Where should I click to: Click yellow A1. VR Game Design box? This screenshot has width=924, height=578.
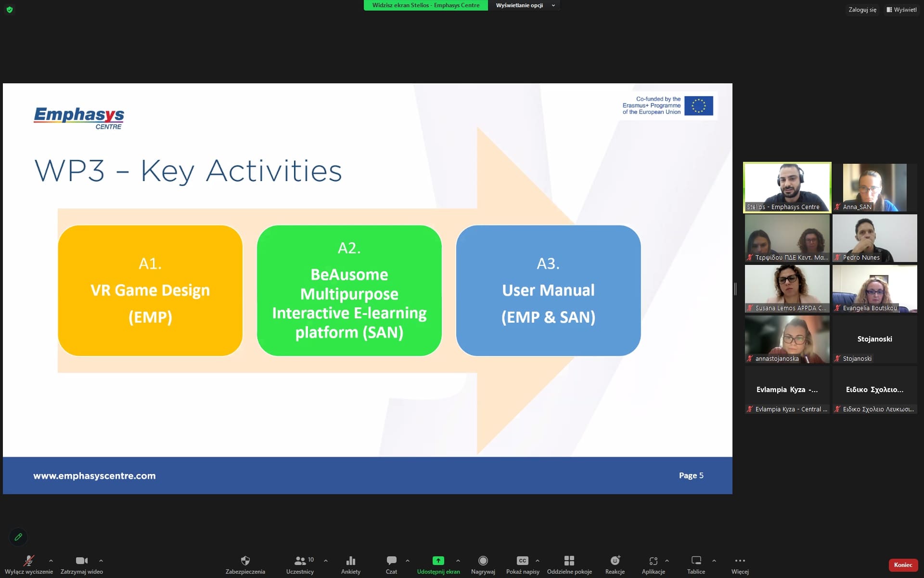coord(150,290)
